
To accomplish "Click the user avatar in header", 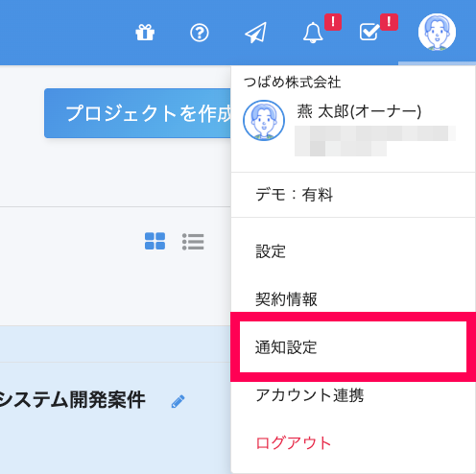I will (437, 32).
